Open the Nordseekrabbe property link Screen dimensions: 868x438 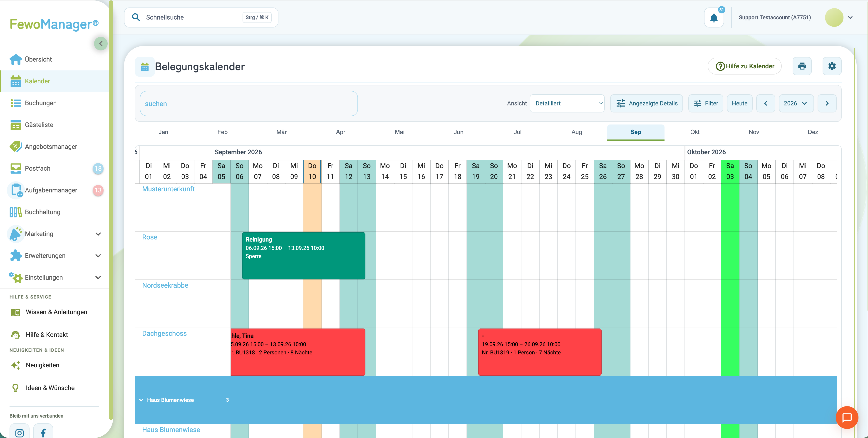[165, 286]
